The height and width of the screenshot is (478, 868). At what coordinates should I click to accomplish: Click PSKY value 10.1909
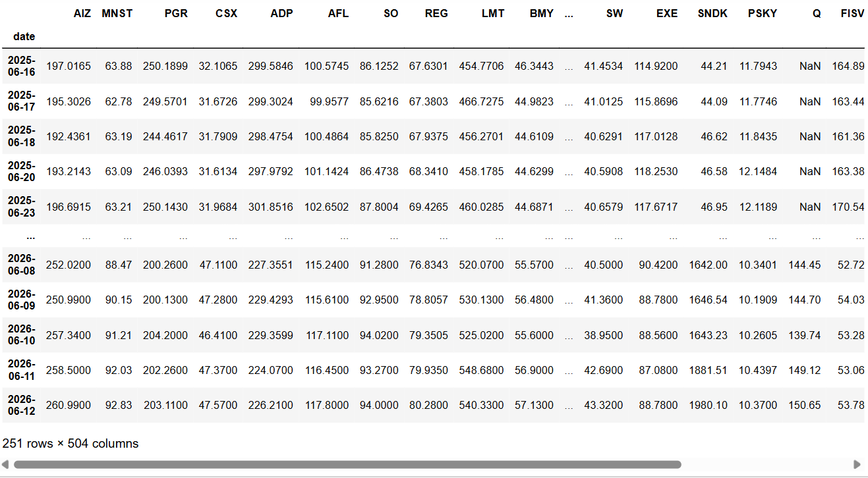tap(758, 300)
